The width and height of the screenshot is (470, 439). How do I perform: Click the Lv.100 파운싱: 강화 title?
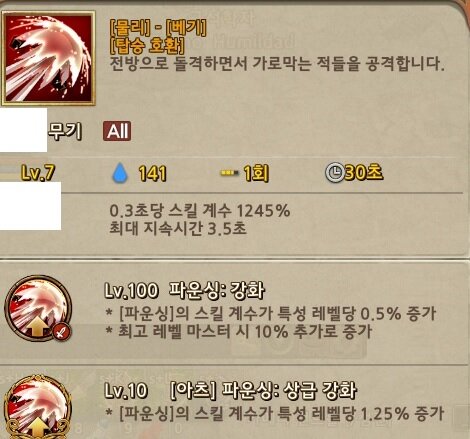[x=185, y=290]
